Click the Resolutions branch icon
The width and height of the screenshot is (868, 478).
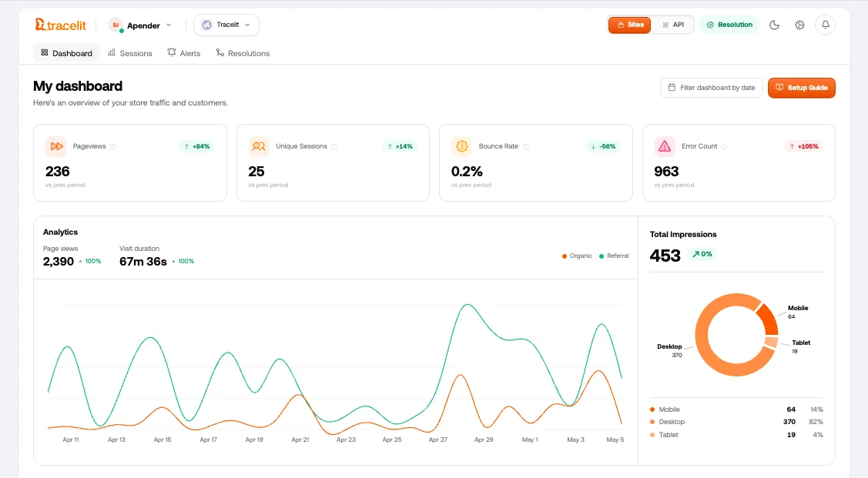(220, 52)
